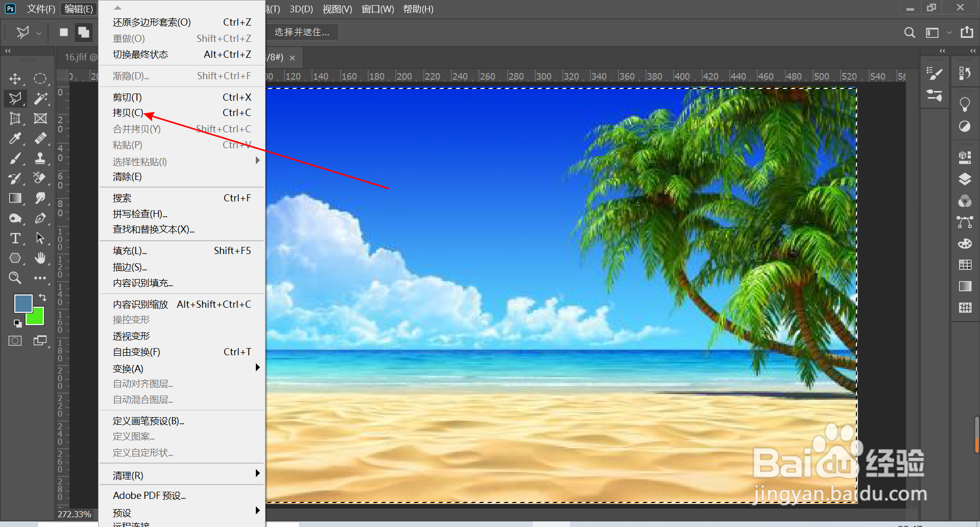Select the Frame tool

pyautogui.click(x=40, y=119)
